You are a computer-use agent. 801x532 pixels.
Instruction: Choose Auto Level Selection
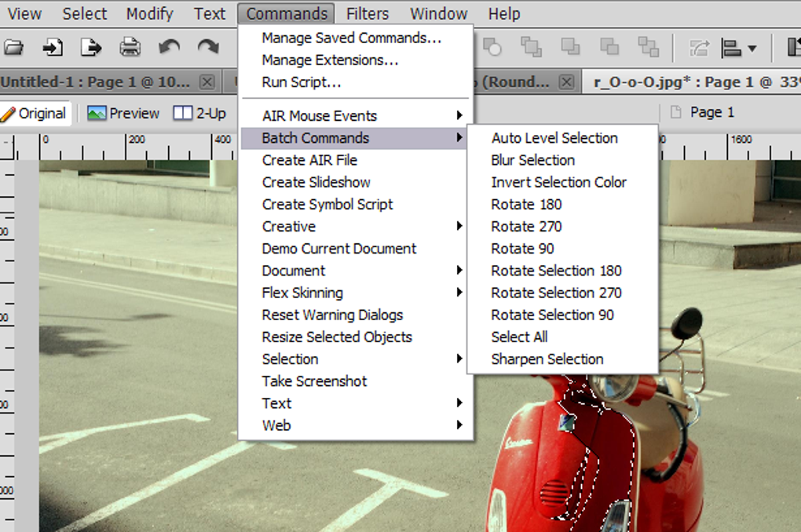tap(562, 138)
